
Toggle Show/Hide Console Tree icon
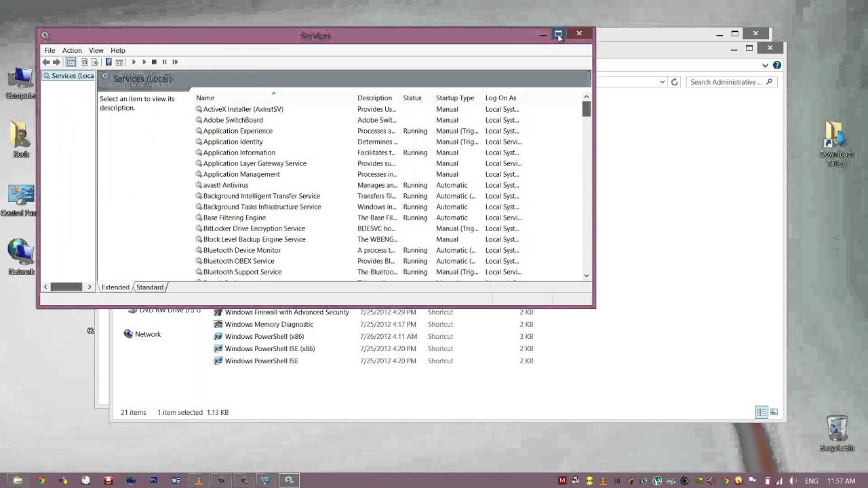71,62
